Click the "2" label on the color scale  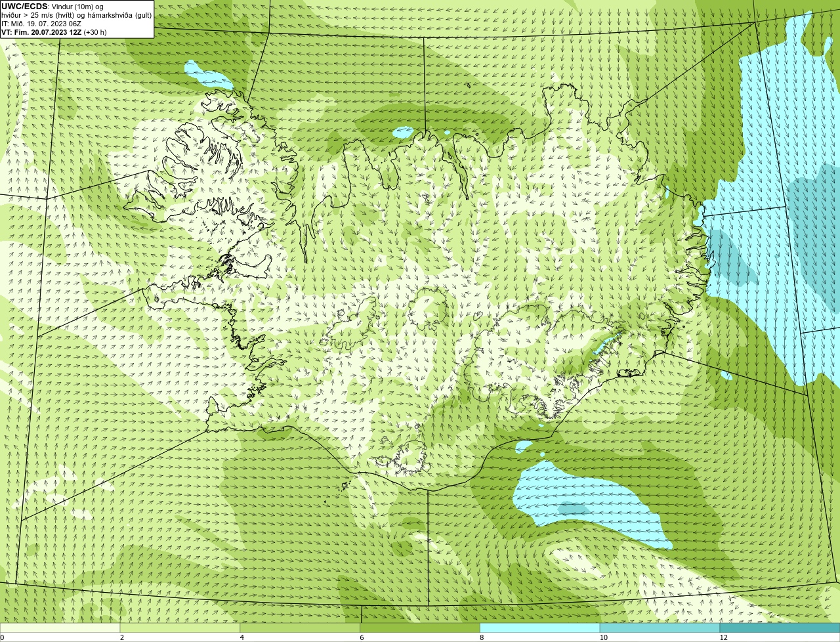tap(122, 637)
